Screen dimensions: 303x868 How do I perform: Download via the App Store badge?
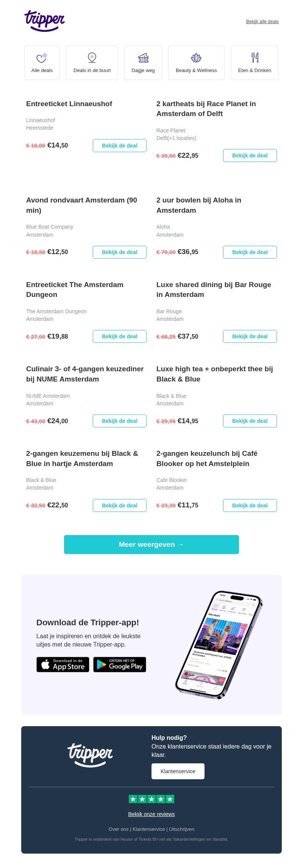click(63, 665)
